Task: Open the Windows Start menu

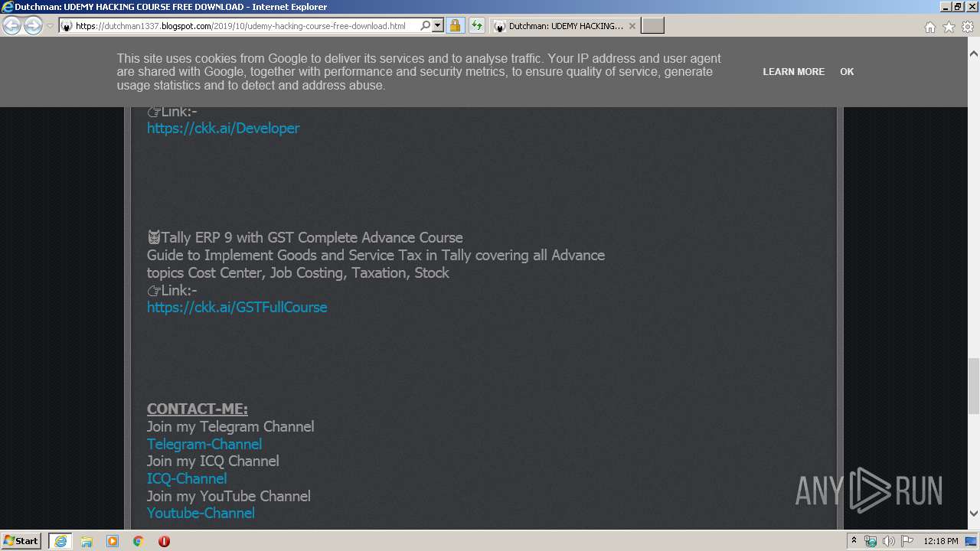Action: point(21,541)
